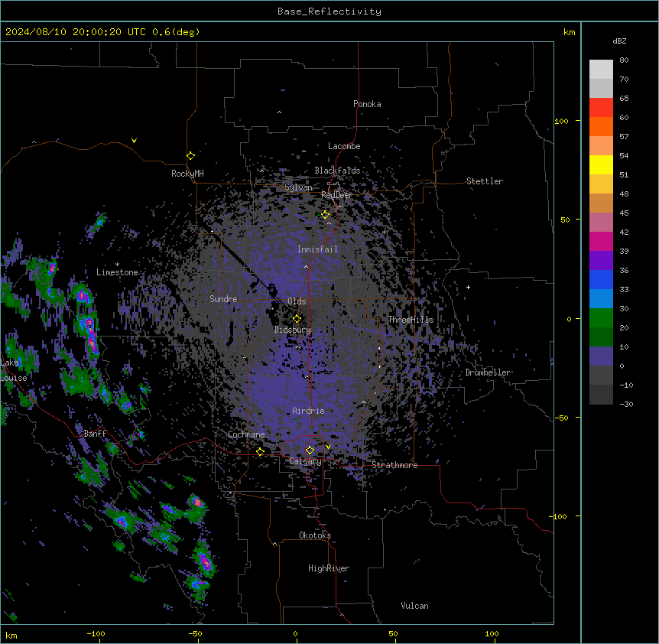The height and width of the screenshot is (644, 659).
Task: Click the Blackfalds city label
Action: point(337,171)
